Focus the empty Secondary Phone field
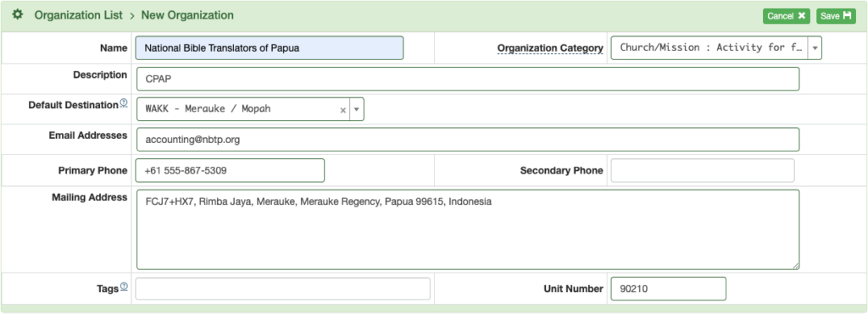This screenshot has height=314, width=868. click(x=703, y=171)
